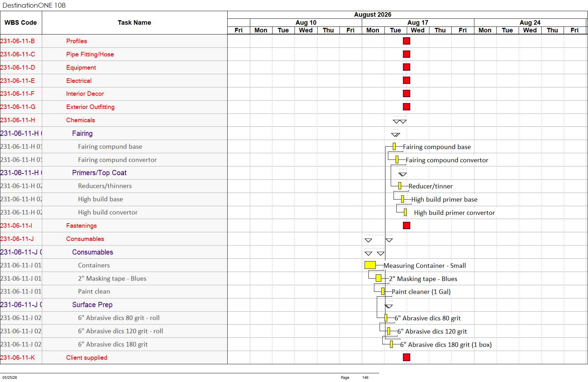This screenshot has width=588, height=382.
Task: Select the Consumables red summary task name
Action: 85,239
